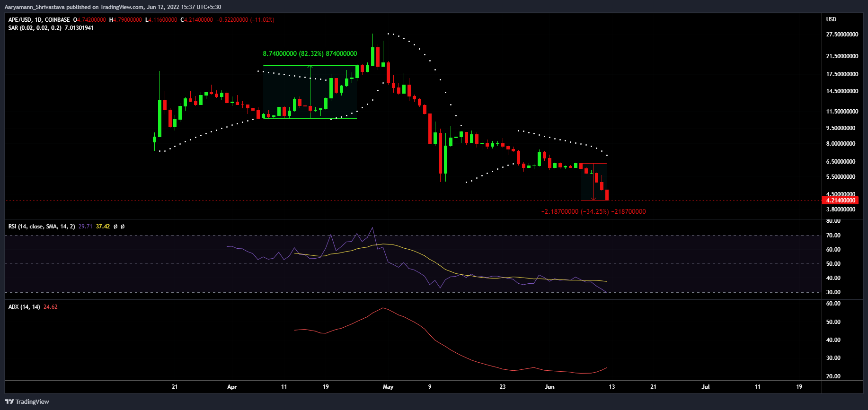Click the 23 date label on time axis
868x410 pixels.
tap(502, 387)
